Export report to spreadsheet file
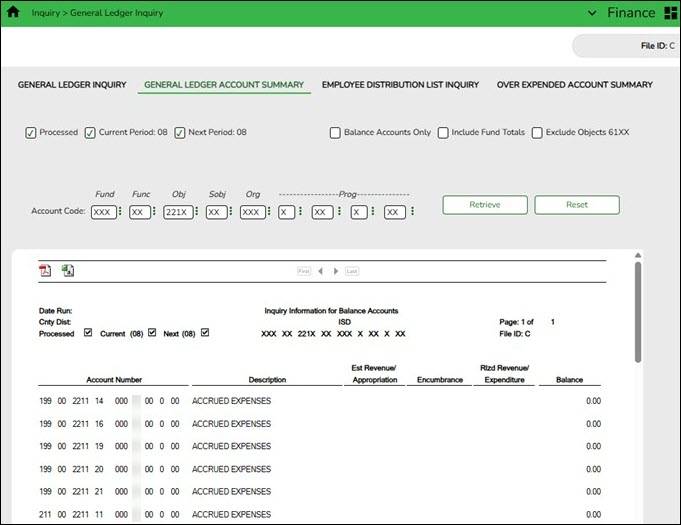The image size is (681, 525). pyautogui.click(x=68, y=271)
